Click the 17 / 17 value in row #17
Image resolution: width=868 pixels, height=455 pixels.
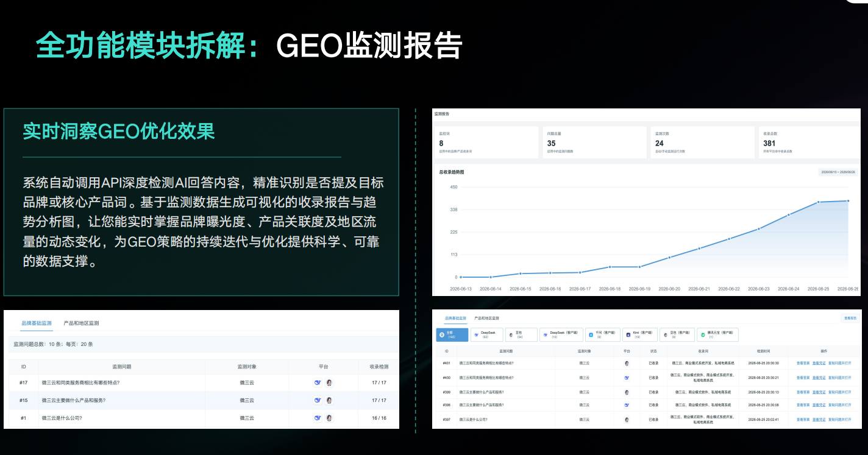point(379,383)
